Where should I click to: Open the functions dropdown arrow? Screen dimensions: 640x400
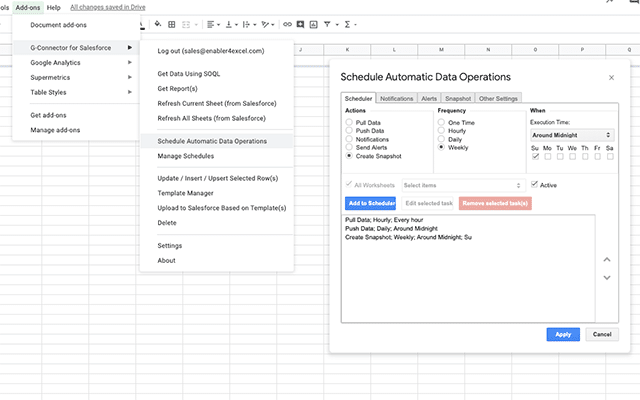tap(356, 25)
